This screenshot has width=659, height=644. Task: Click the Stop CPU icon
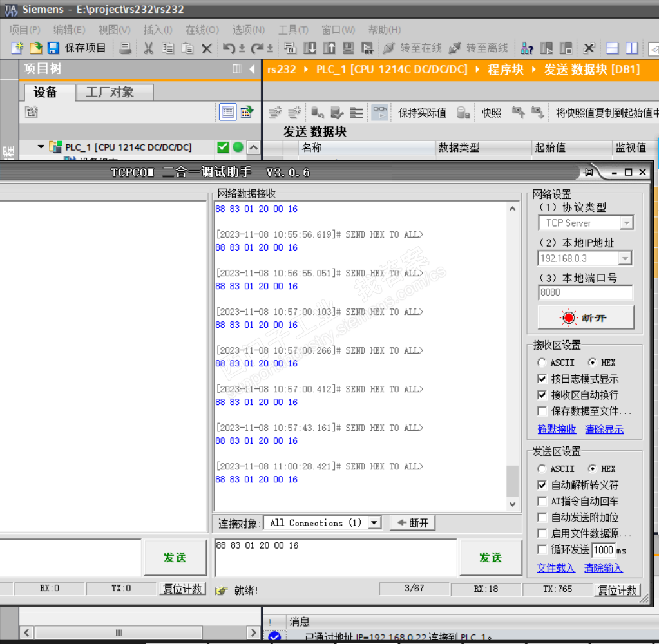[566, 48]
